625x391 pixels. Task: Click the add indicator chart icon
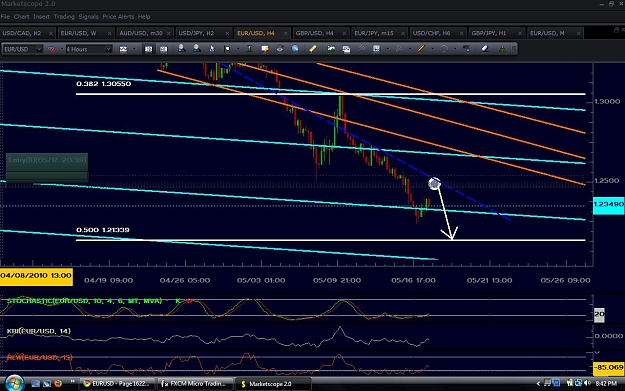pyautogui.click(x=331, y=49)
